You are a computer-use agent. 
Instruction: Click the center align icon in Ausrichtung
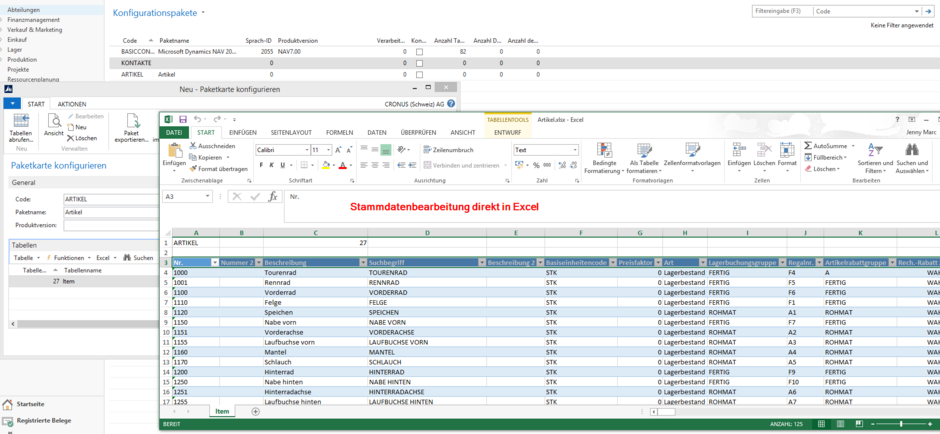click(375, 165)
